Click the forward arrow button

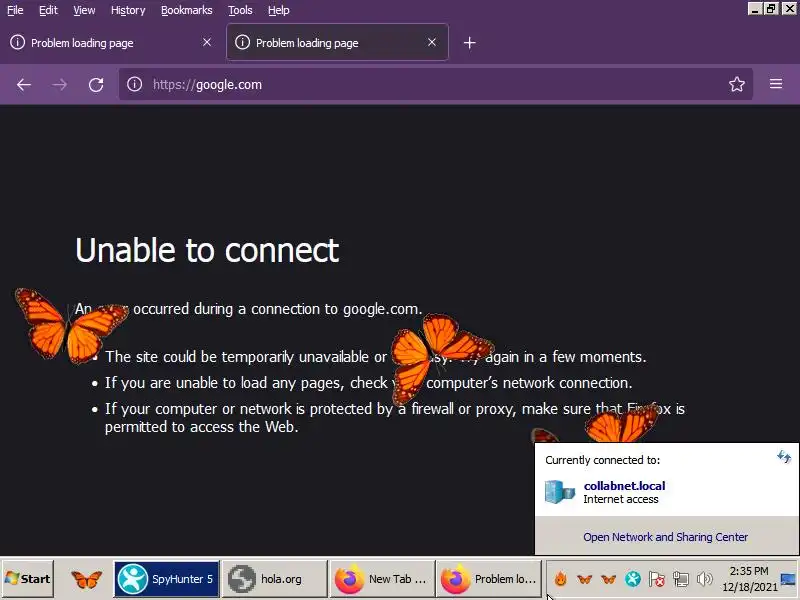60,85
